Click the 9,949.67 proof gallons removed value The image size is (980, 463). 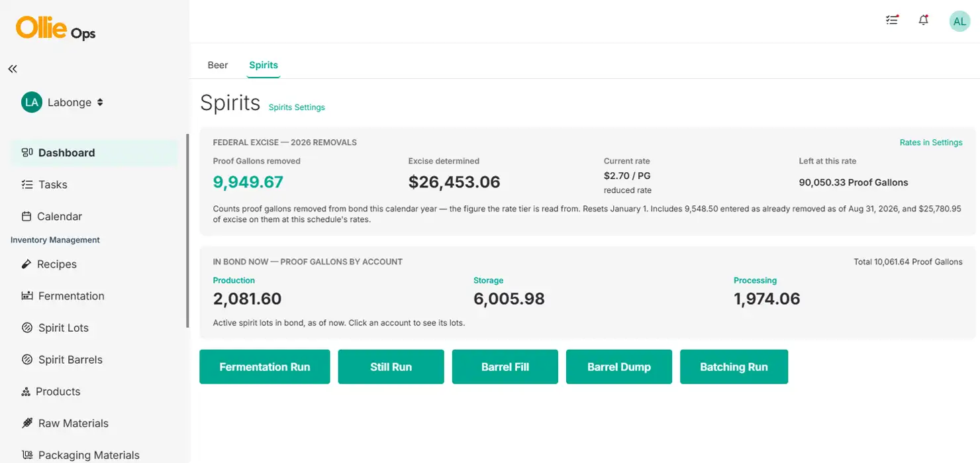[248, 182]
